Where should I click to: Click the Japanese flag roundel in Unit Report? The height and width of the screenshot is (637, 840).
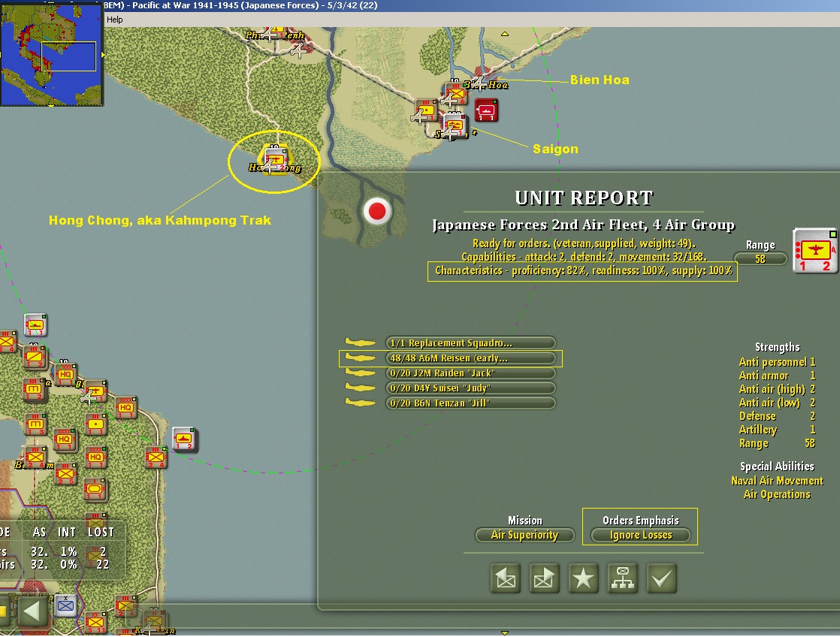tap(377, 211)
